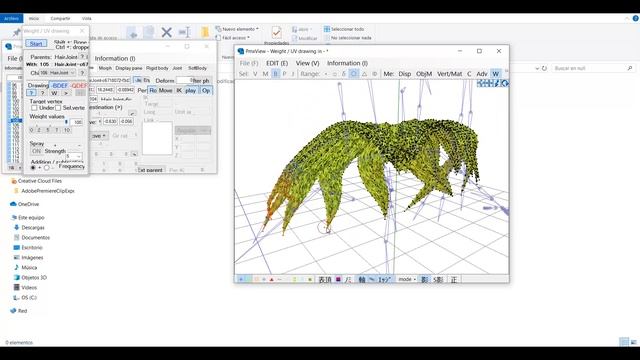Toggle the M selection button in PmxView

point(265,74)
